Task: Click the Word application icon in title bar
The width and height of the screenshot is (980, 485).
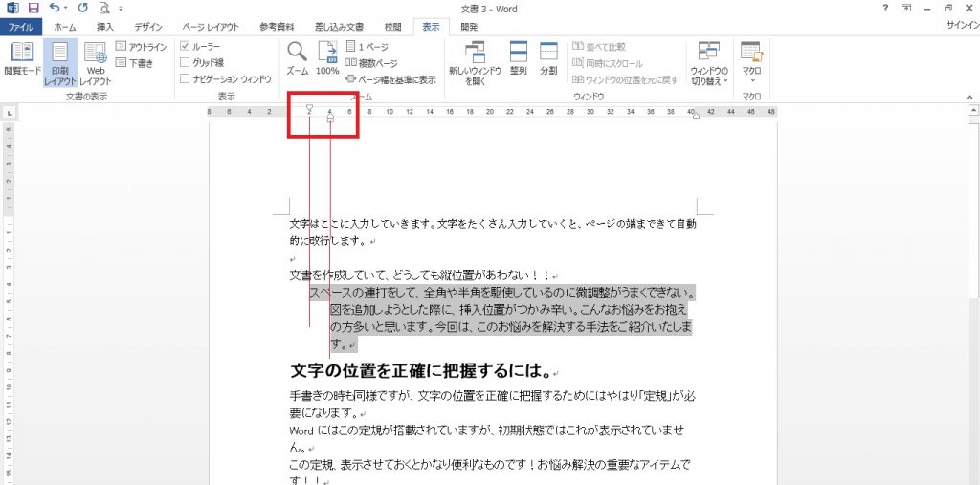Action: [12, 8]
